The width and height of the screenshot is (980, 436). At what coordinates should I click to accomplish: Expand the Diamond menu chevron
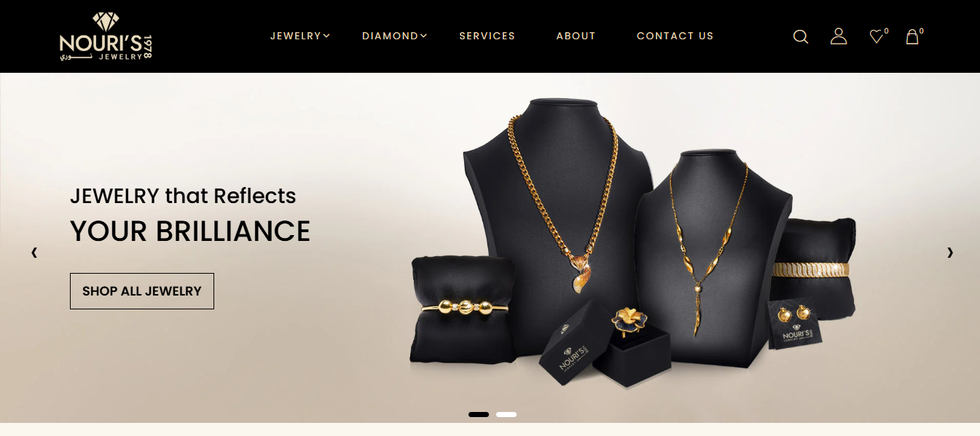coord(423,35)
